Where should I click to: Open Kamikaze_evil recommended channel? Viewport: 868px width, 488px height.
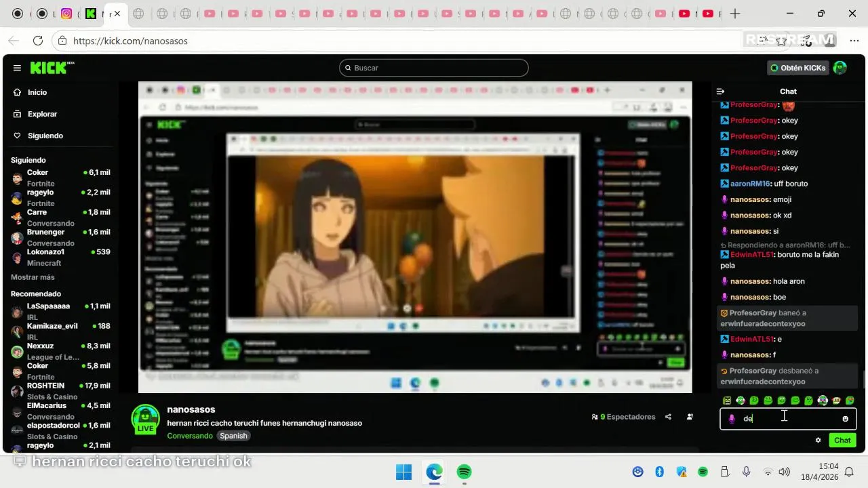60,331
